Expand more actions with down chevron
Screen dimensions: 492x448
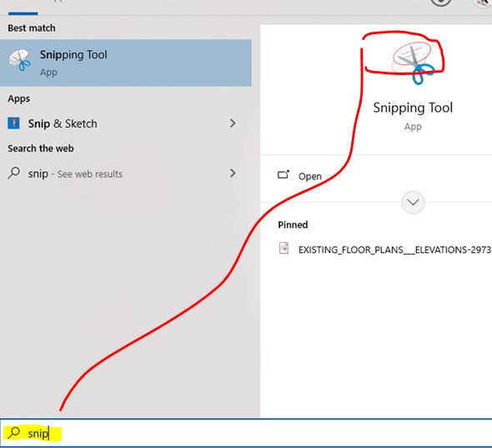pos(413,202)
